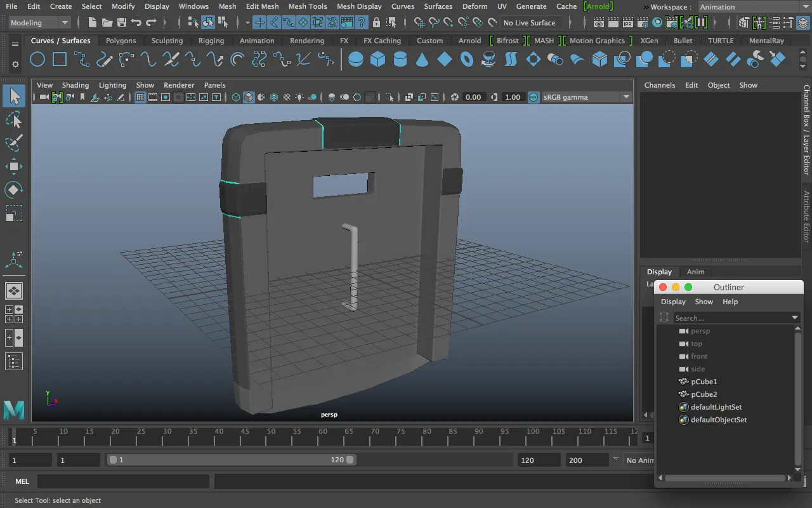Create a NURBS Cone from shelf
The image size is (812, 508).
[422, 60]
